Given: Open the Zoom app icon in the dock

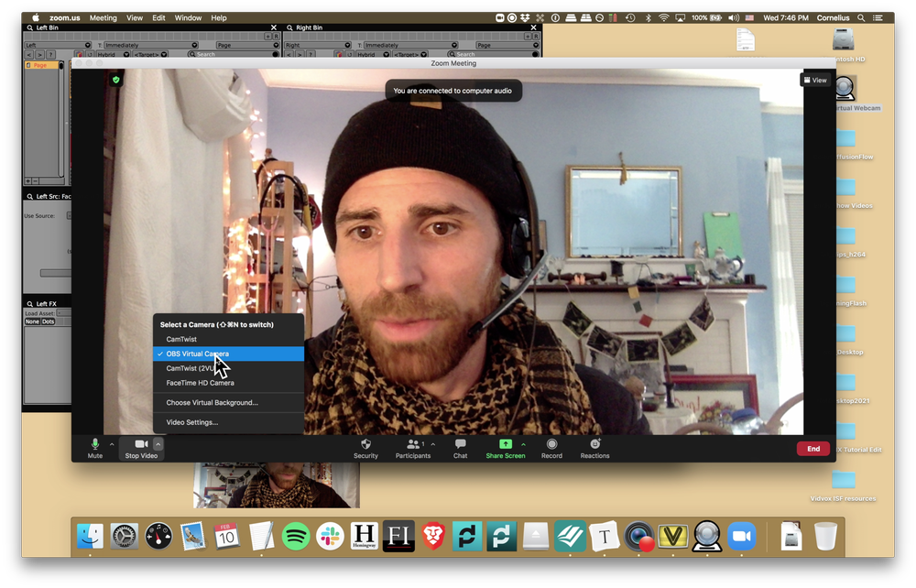Looking at the screenshot, I should [x=741, y=536].
